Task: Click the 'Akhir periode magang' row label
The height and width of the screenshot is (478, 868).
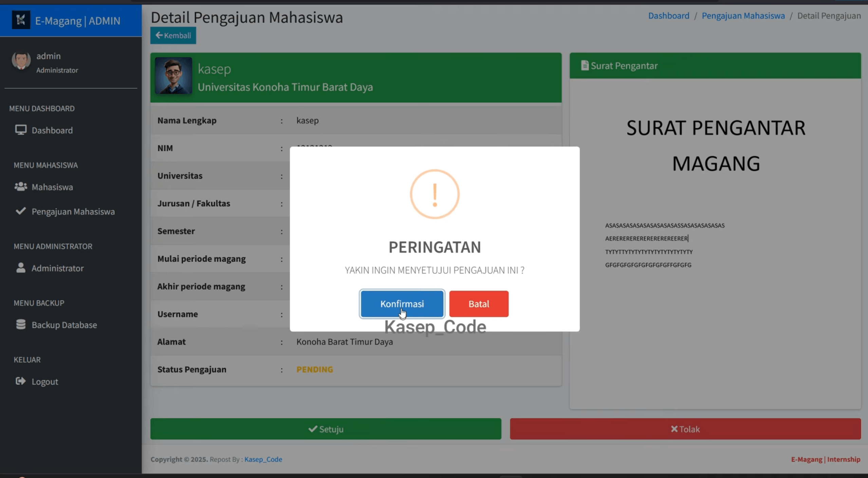Action: [x=201, y=286]
